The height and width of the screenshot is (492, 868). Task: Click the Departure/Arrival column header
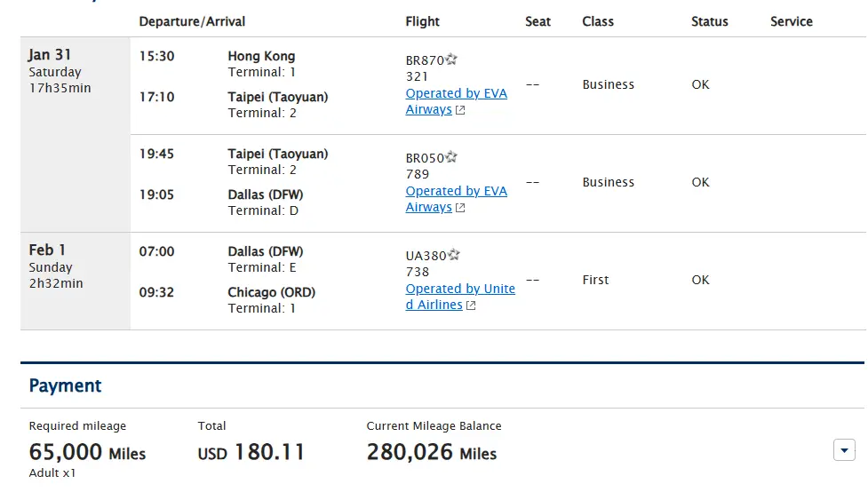point(192,21)
